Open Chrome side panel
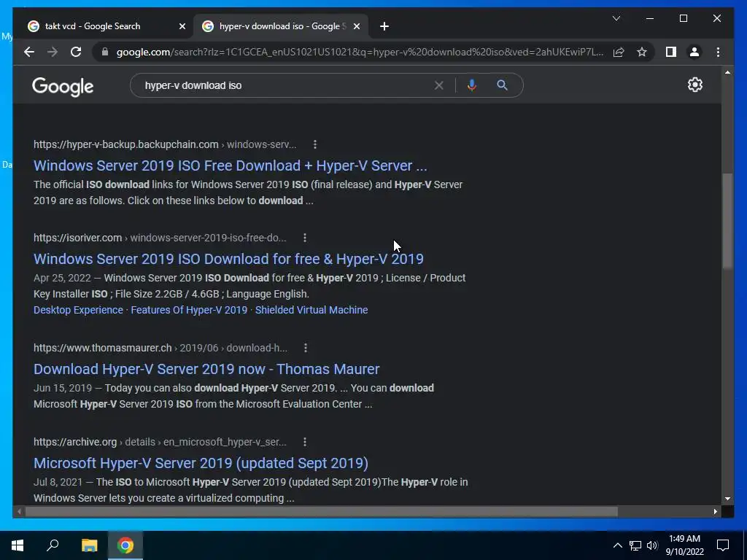The height and width of the screenshot is (560, 747). 671,52
